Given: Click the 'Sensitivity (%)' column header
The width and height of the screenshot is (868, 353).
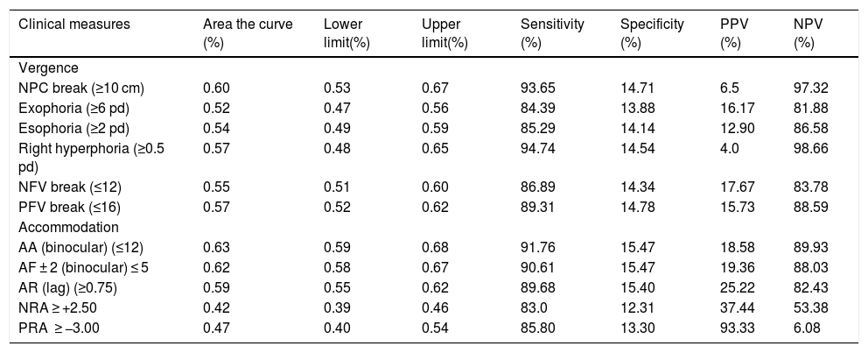Looking at the screenshot, I should pyautogui.click(x=552, y=31).
